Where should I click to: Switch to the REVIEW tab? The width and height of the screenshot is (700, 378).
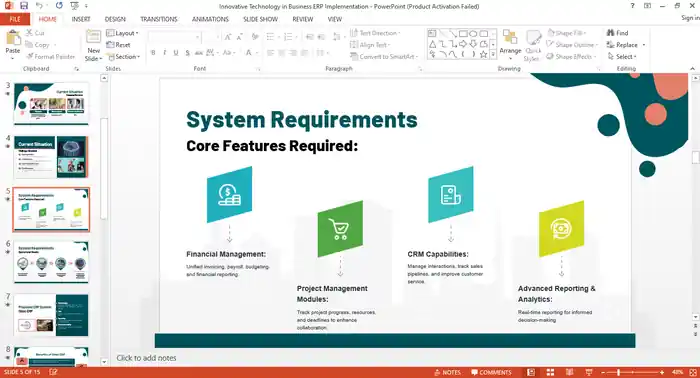click(303, 19)
